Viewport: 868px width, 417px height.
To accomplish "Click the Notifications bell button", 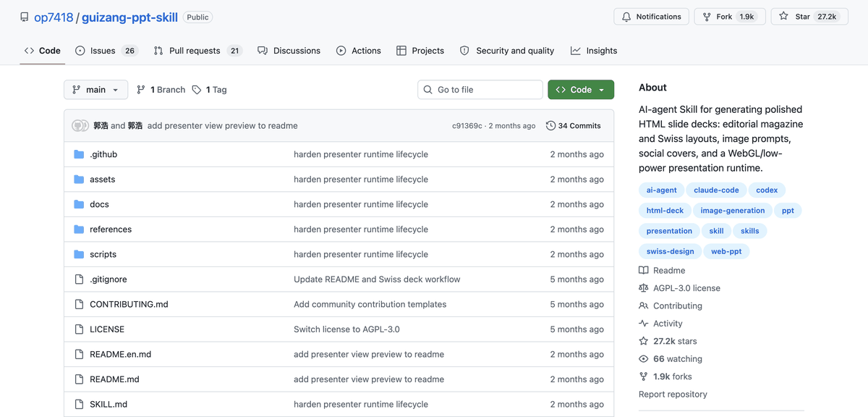I will (651, 17).
